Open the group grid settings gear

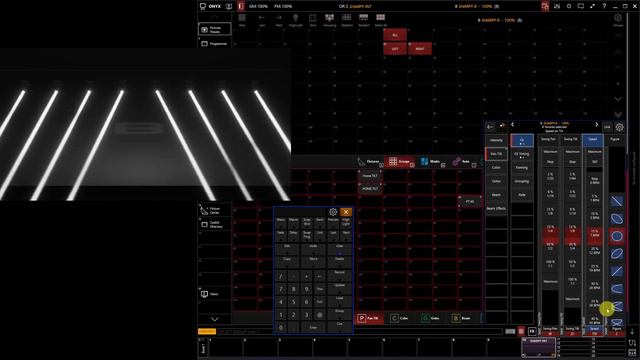point(618,18)
